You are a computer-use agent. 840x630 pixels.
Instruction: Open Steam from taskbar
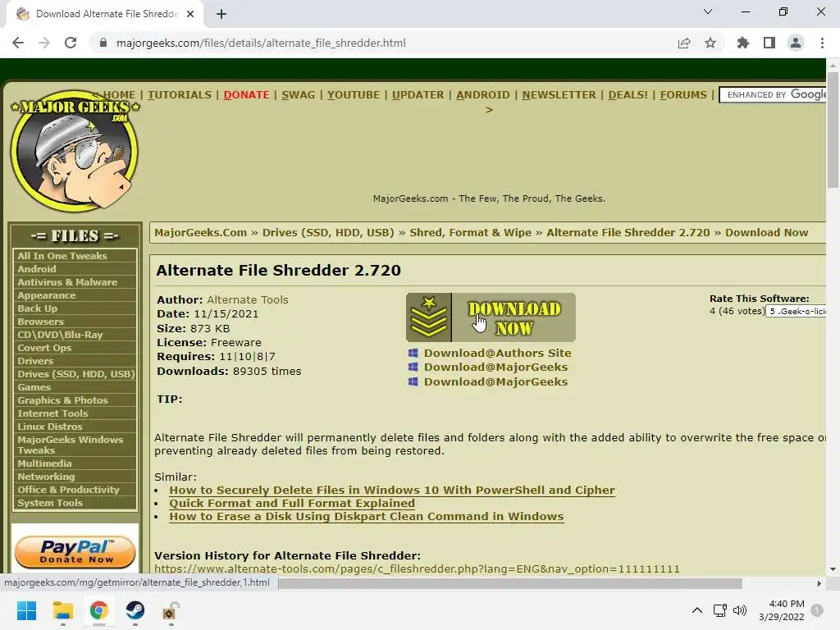(x=135, y=610)
